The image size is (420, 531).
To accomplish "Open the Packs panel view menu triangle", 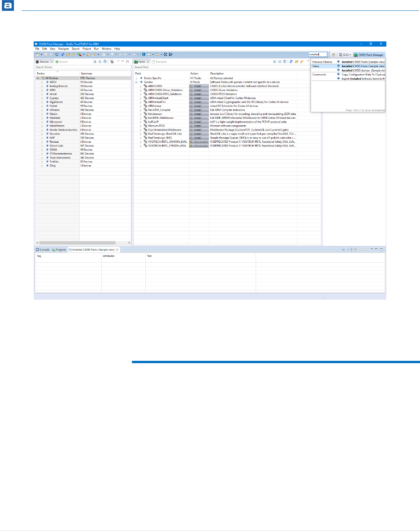I will [x=308, y=61].
